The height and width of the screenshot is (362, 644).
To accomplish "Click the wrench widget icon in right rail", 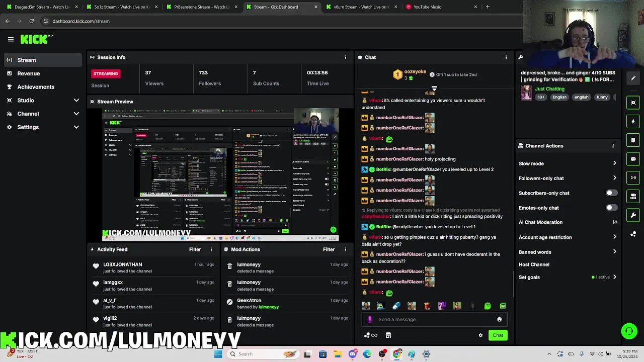I will point(633,215).
